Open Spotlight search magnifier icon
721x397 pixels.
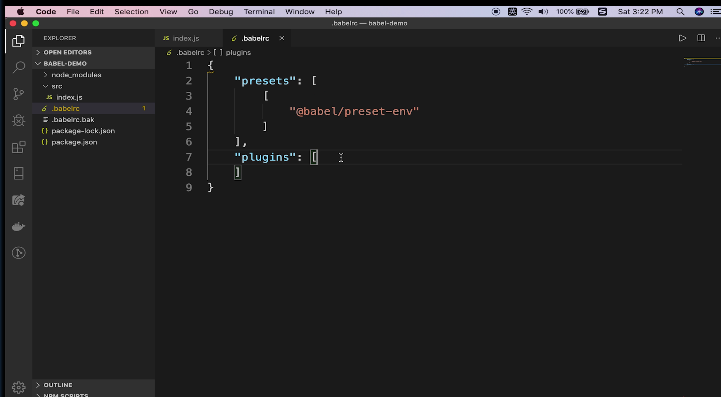(x=680, y=12)
